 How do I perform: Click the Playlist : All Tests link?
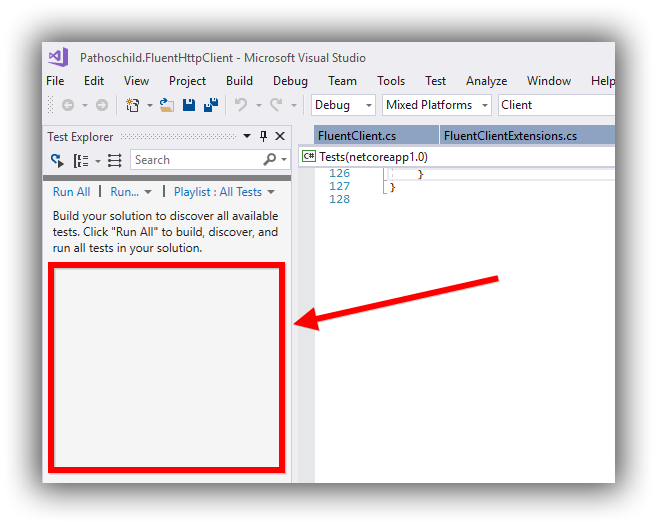coord(218,192)
